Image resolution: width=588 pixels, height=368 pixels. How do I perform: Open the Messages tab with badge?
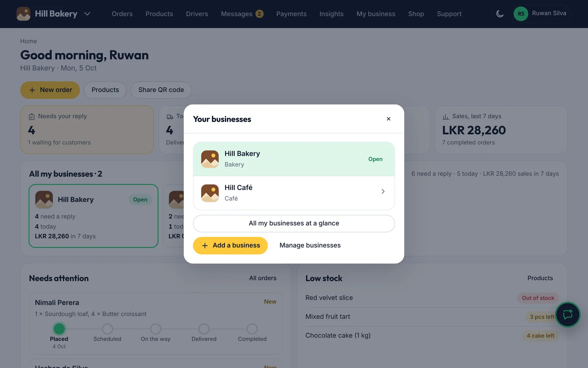(242, 14)
